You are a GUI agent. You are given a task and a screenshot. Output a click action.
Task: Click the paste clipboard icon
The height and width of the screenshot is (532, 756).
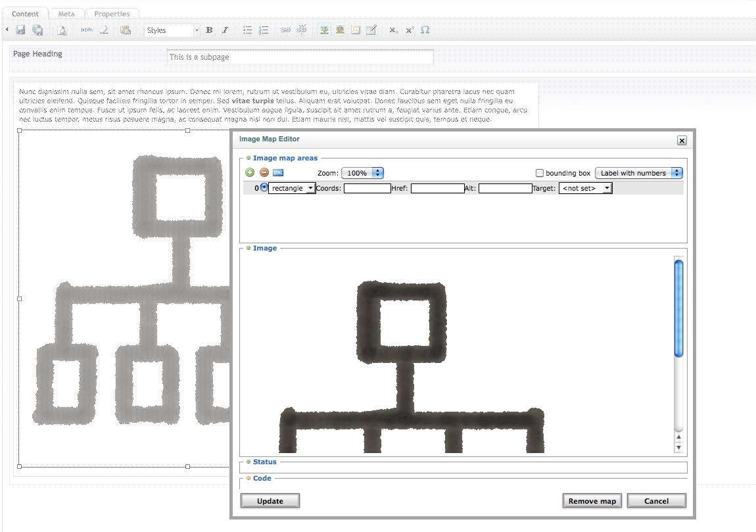tap(126, 30)
